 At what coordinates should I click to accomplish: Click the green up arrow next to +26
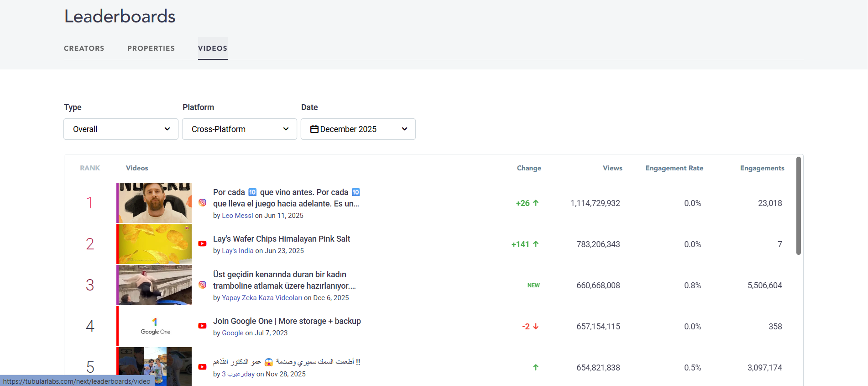click(x=536, y=203)
